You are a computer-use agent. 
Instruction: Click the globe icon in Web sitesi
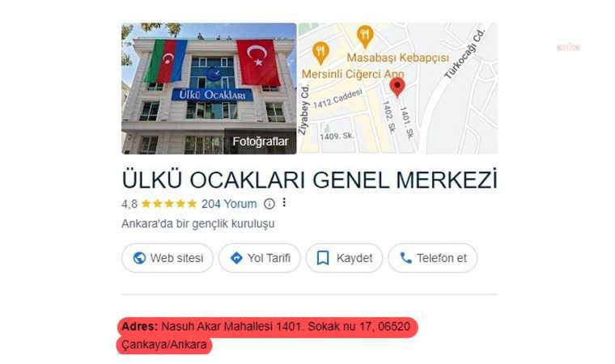point(139,258)
